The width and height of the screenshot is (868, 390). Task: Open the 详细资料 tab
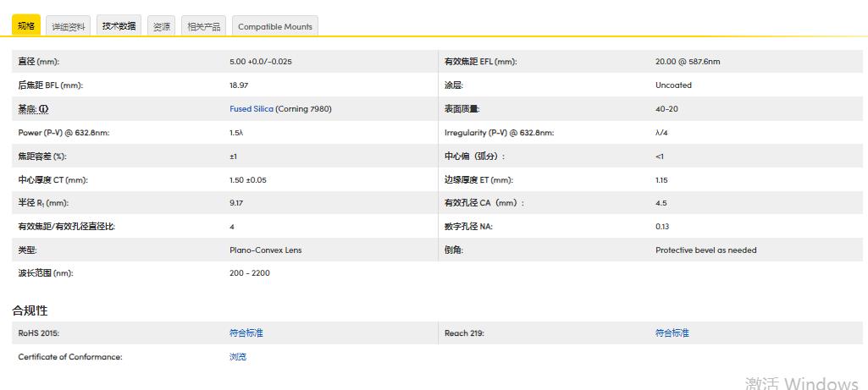[x=69, y=27]
